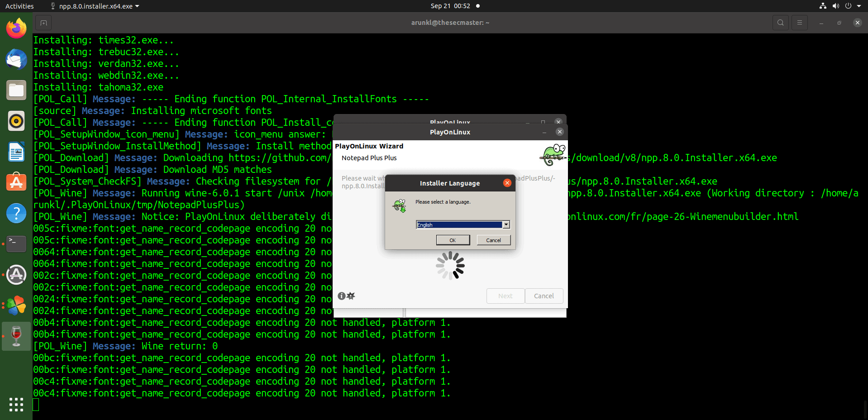Launch LibreOffice Writer from the dock

tap(16, 152)
